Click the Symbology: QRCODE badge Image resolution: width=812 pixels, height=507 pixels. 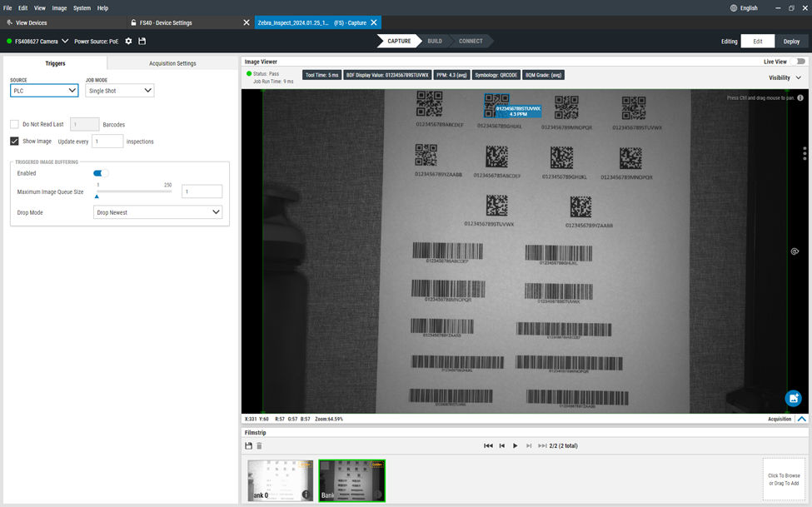coord(496,75)
